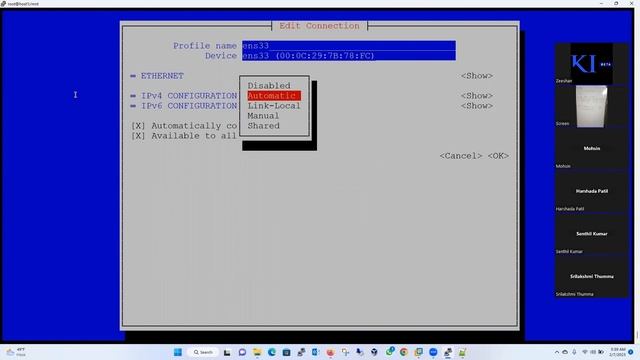
Task: Switch to the Zoom taskbar icon
Action: [x=433, y=352]
